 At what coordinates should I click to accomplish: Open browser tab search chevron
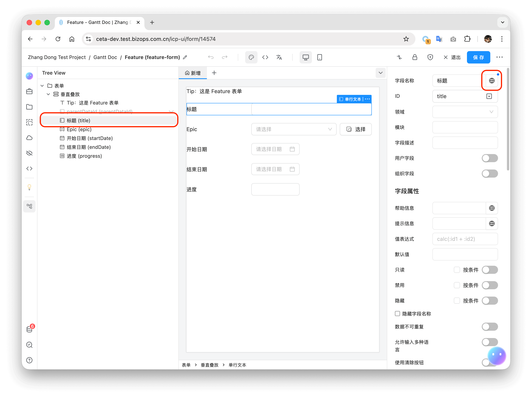pyautogui.click(x=502, y=22)
